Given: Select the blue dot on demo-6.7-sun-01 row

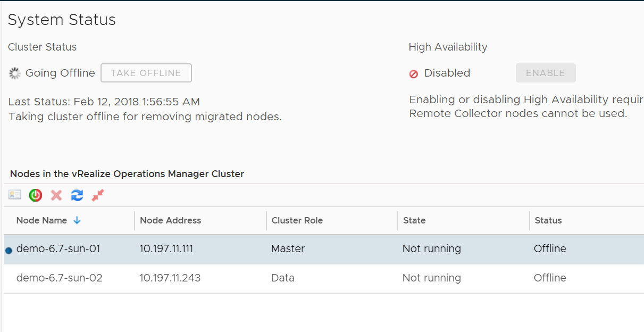Looking at the screenshot, I should point(9,251).
